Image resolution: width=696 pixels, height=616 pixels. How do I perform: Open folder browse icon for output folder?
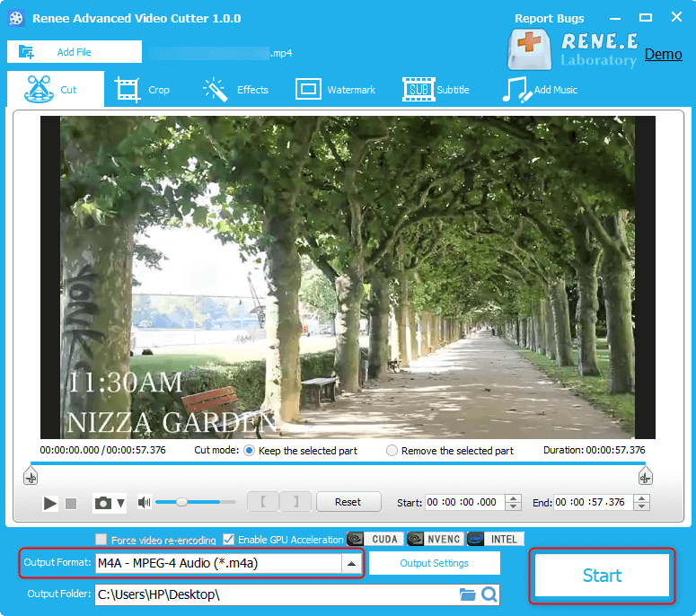tap(467, 594)
